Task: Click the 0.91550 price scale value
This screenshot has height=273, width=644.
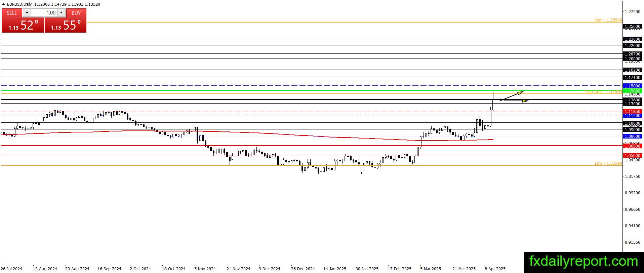Action: [632, 242]
